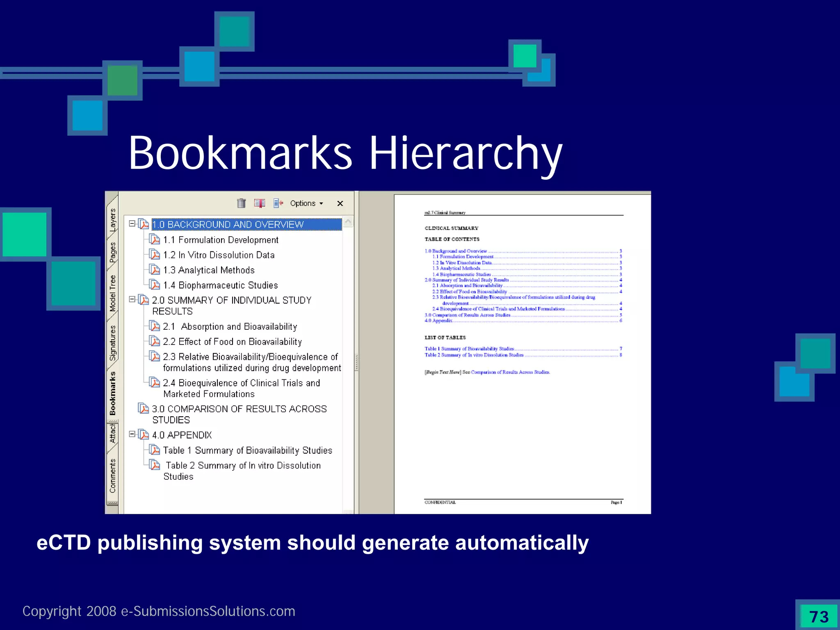Collapse the 4.0 Appendix tree node
Screen dimensions: 840x630
[132, 434]
